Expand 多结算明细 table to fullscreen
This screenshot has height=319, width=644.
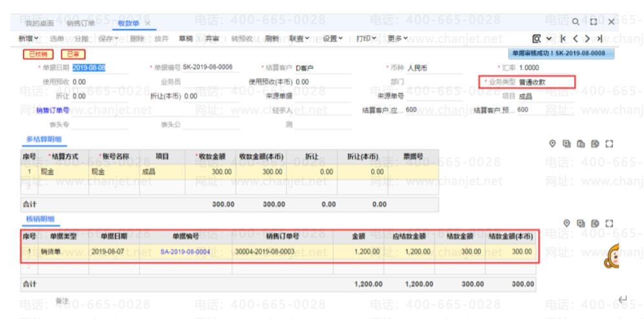point(609,144)
